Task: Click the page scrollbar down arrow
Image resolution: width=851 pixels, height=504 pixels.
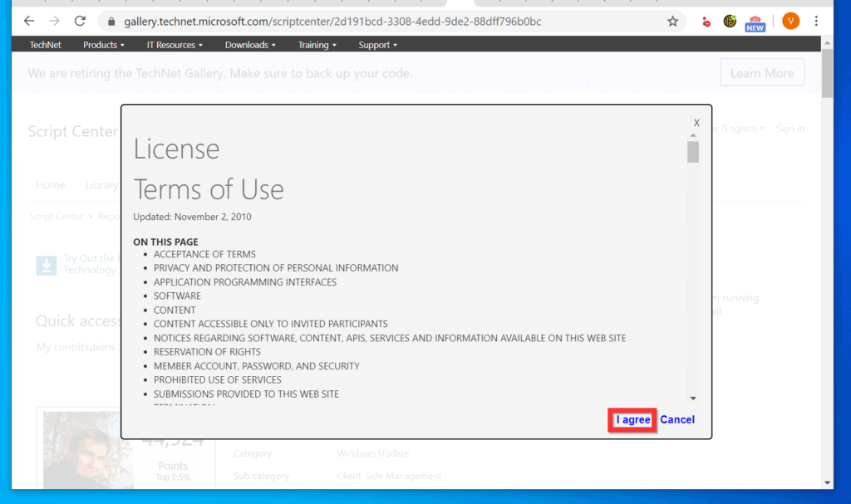Action: coord(827,482)
